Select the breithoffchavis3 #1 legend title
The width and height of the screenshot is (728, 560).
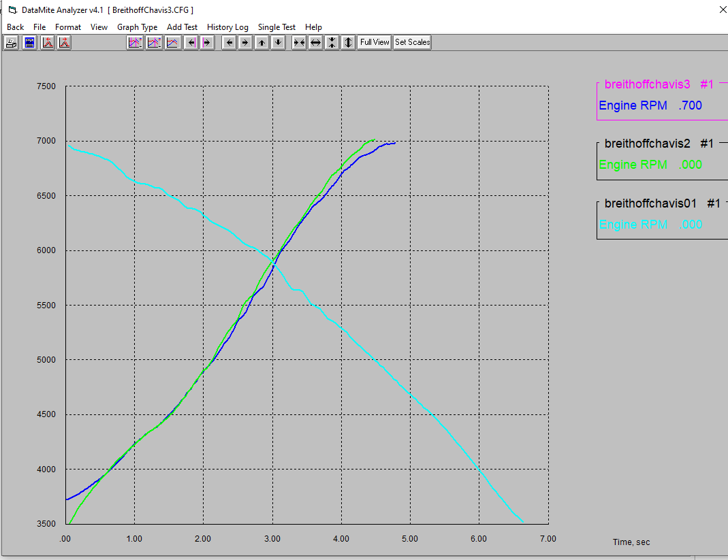[659, 84]
